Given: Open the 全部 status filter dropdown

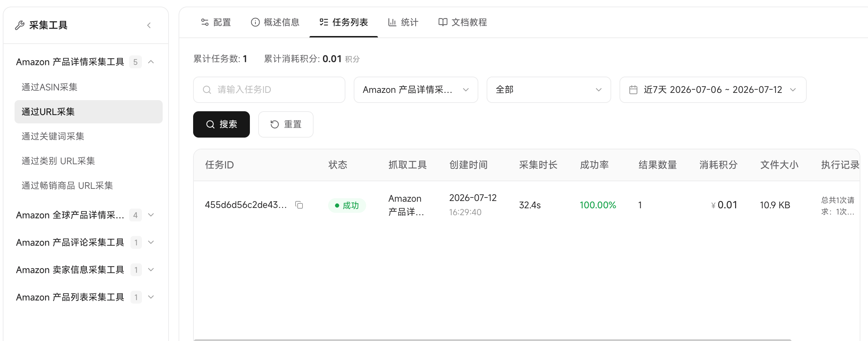Looking at the screenshot, I should point(549,90).
